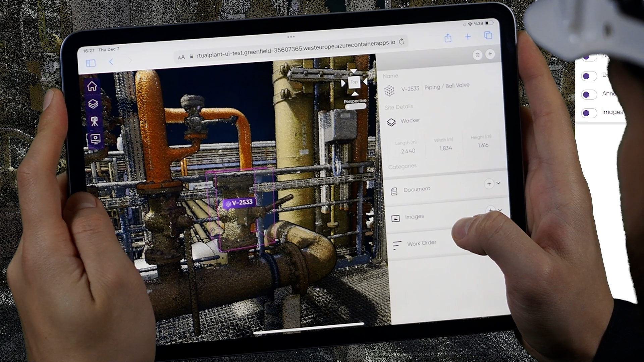
Task: Click the document icon in Document row
Action: click(394, 191)
